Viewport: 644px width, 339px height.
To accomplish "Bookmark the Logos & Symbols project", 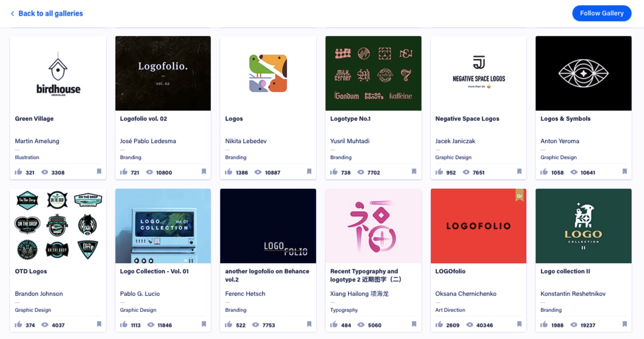I will click(x=625, y=172).
